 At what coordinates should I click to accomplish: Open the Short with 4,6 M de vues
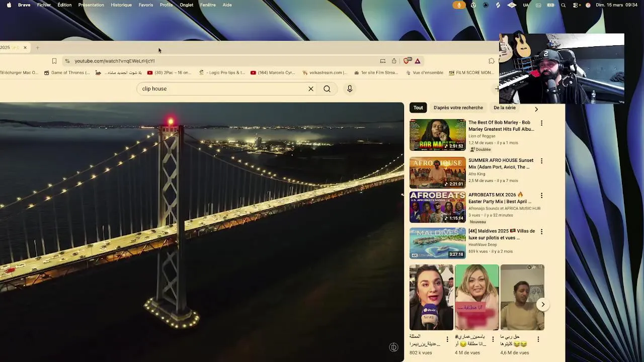point(522,297)
